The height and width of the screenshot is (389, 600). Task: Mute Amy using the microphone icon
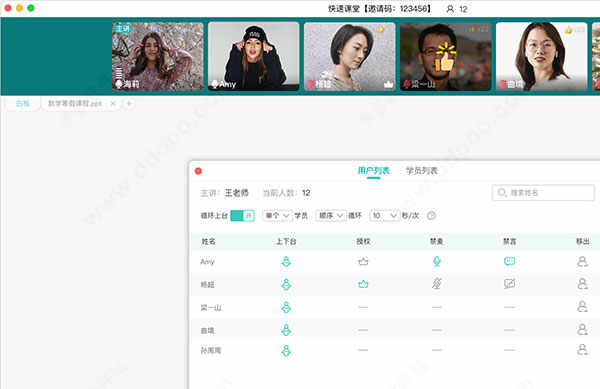pyautogui.click(x=437, y=261)
